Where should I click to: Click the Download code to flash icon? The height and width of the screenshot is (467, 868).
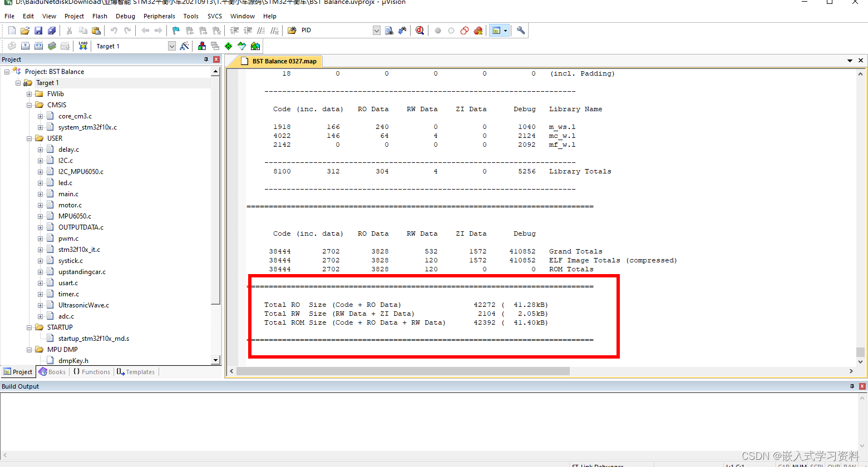coord(82,46)
